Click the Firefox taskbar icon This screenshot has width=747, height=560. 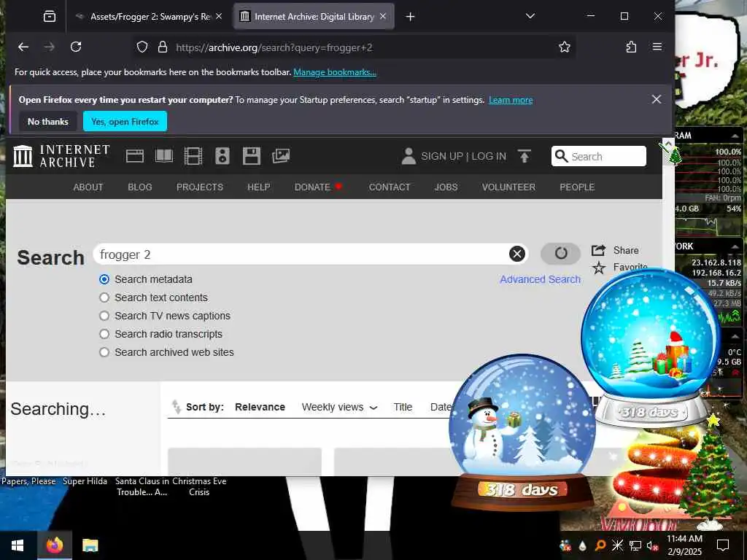(54, 545)
